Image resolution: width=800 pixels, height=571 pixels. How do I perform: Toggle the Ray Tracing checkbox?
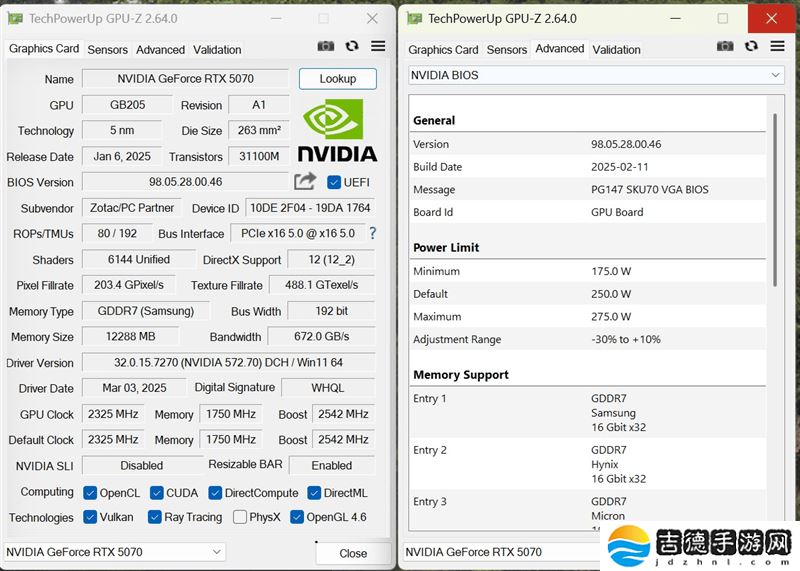tap(155, 517)
